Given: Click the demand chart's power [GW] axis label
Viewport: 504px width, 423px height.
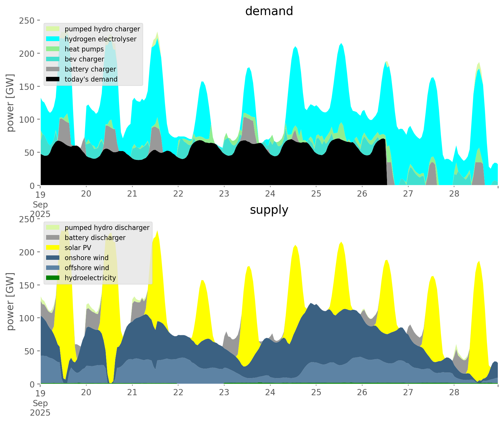Looking at the screenshot, I should [10, 103].
